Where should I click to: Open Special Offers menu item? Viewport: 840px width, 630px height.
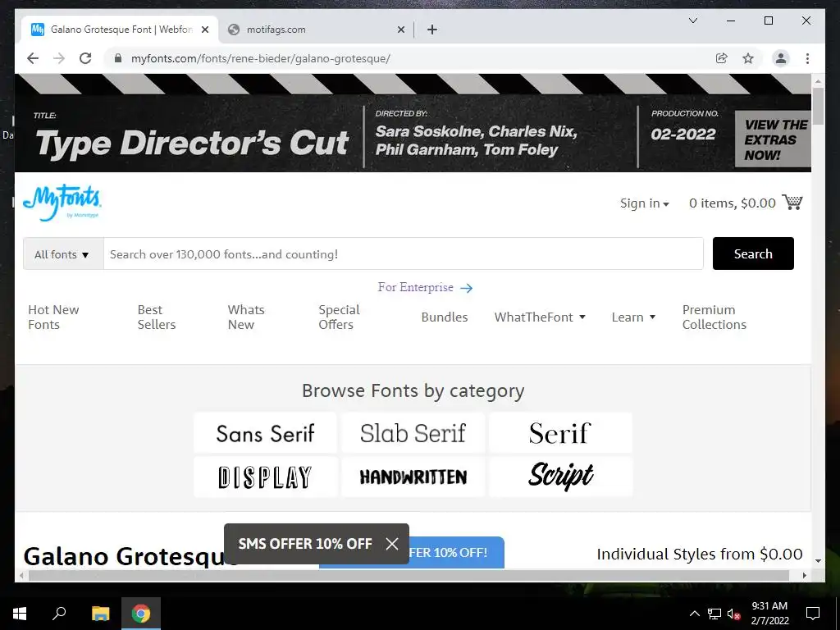339,317
